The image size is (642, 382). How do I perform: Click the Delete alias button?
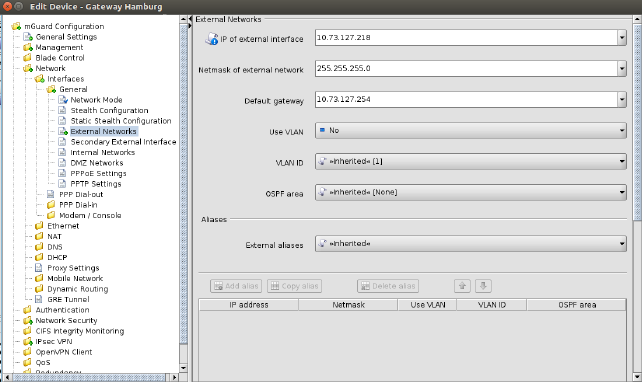[388, 286]
